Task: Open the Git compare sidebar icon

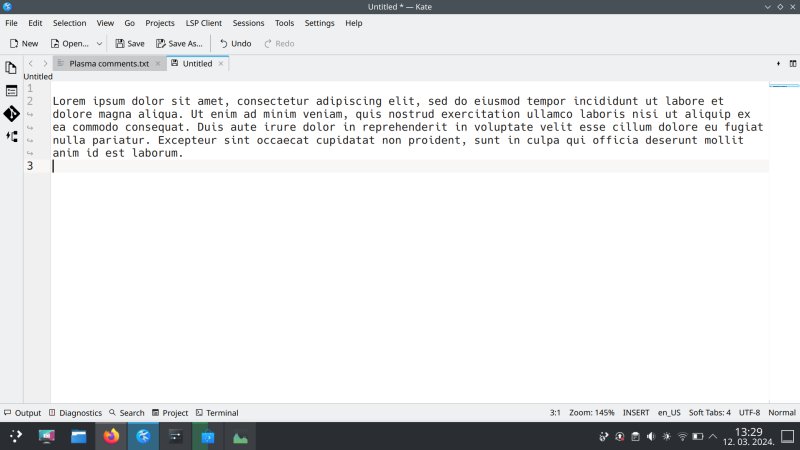Action: point(11,136)
